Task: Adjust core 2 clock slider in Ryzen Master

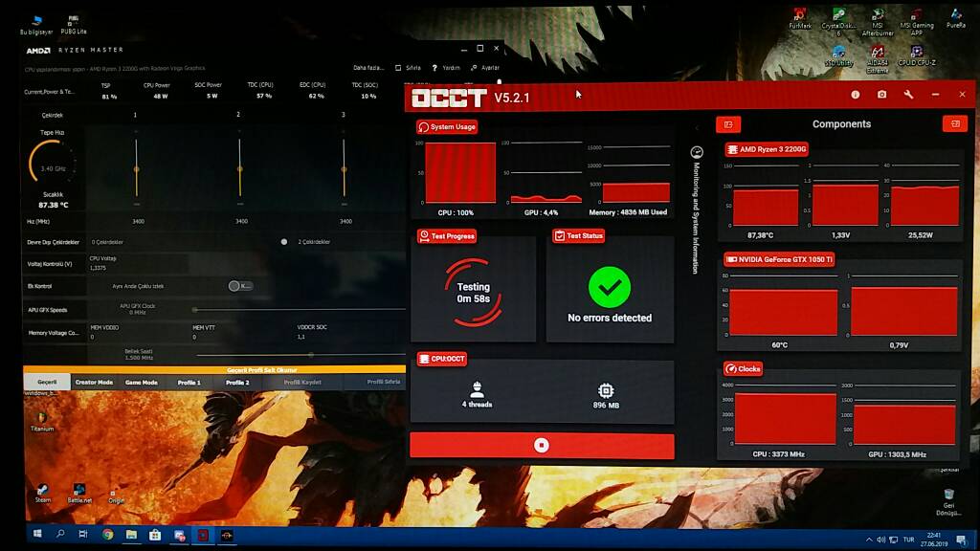Action: (x=240, y=168)
